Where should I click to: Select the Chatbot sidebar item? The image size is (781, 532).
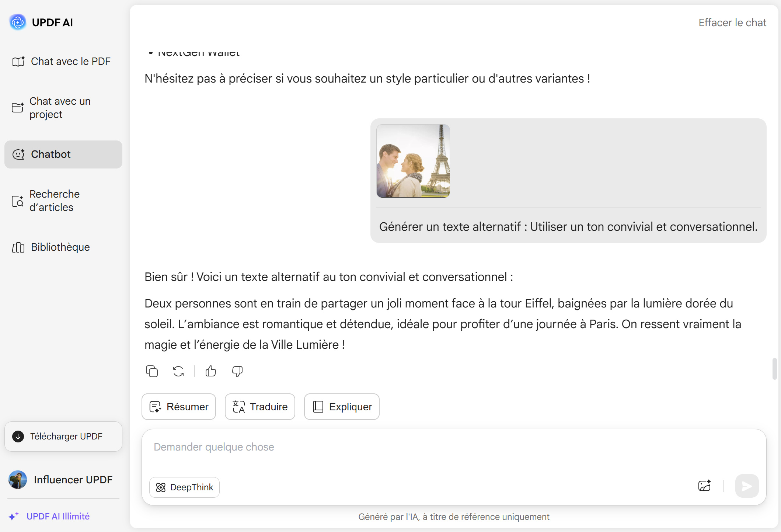(x=63, y=154)
